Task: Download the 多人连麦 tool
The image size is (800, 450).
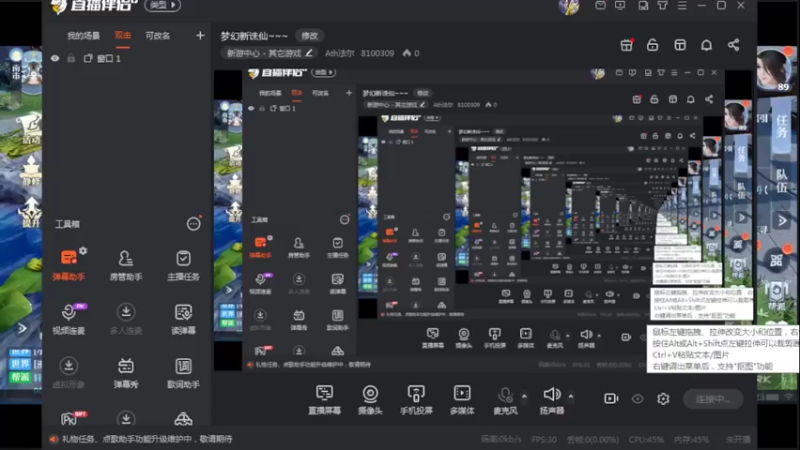Action: click(126, 319)
